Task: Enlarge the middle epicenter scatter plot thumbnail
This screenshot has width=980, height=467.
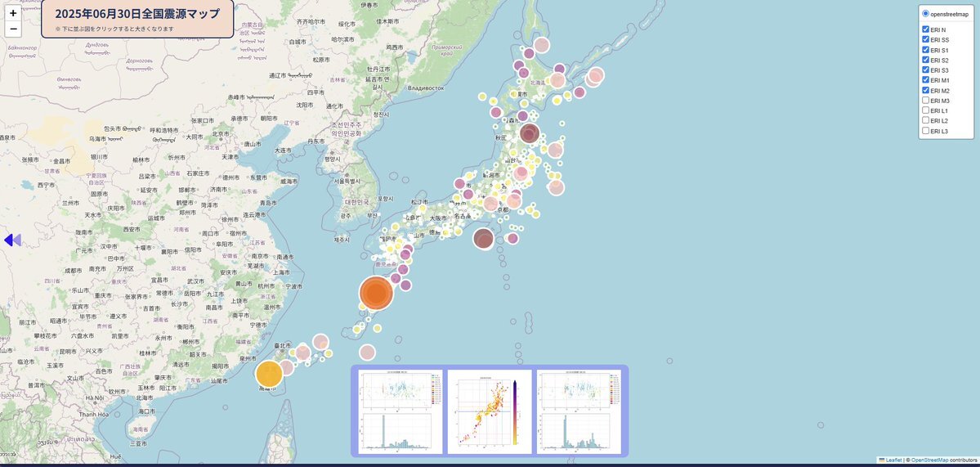Action: 490,411
